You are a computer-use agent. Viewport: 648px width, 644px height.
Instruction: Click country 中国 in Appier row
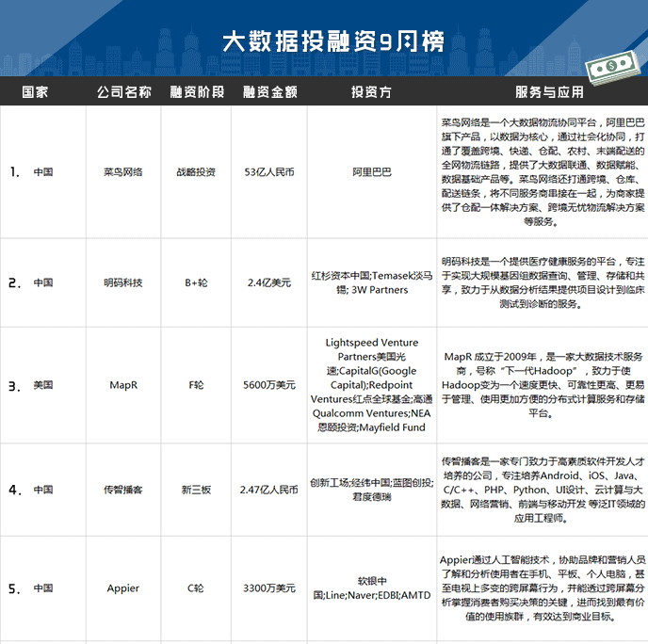click(x=43, y=588)
